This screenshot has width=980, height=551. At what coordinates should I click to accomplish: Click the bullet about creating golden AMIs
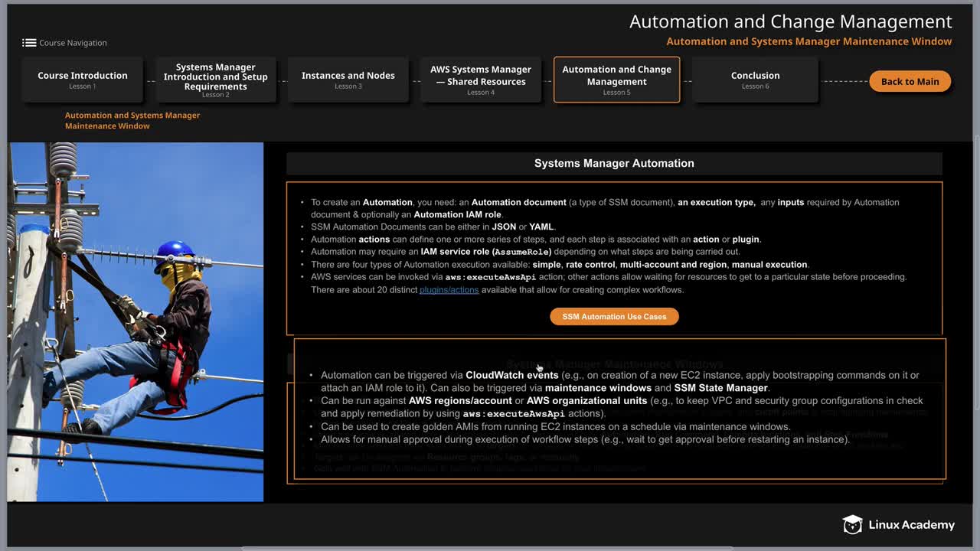(x=555, y=426)
